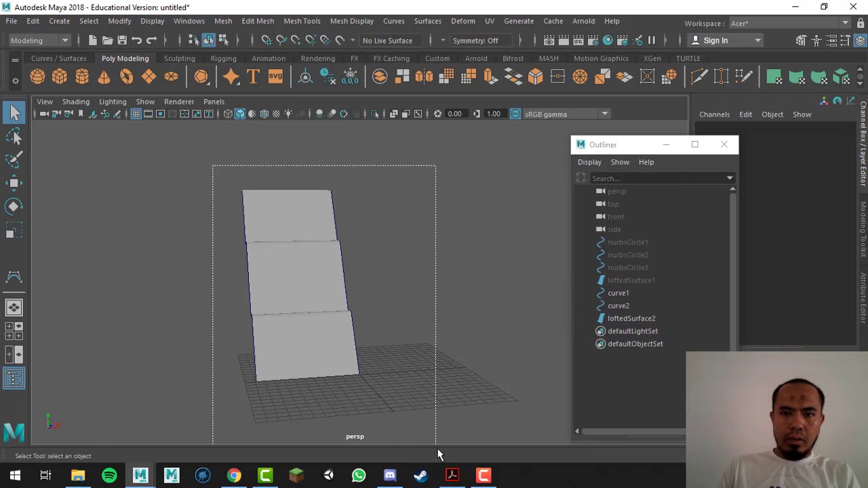Screen dimensions: 868x488
Task: Expand the Sign In dropdown arrow
Action: [x=757, y=41]
